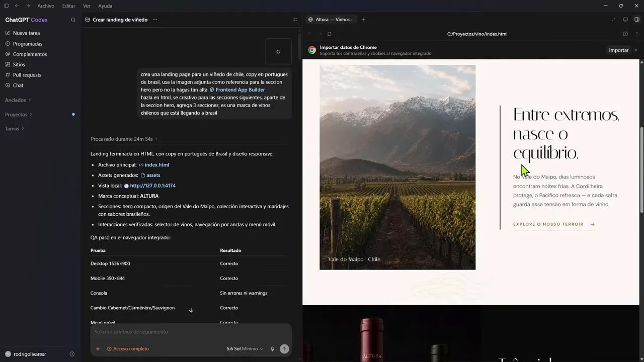644x362 pixels.
Task: Click the circular icon right of address bar
Action: click(x=625, y=34)
